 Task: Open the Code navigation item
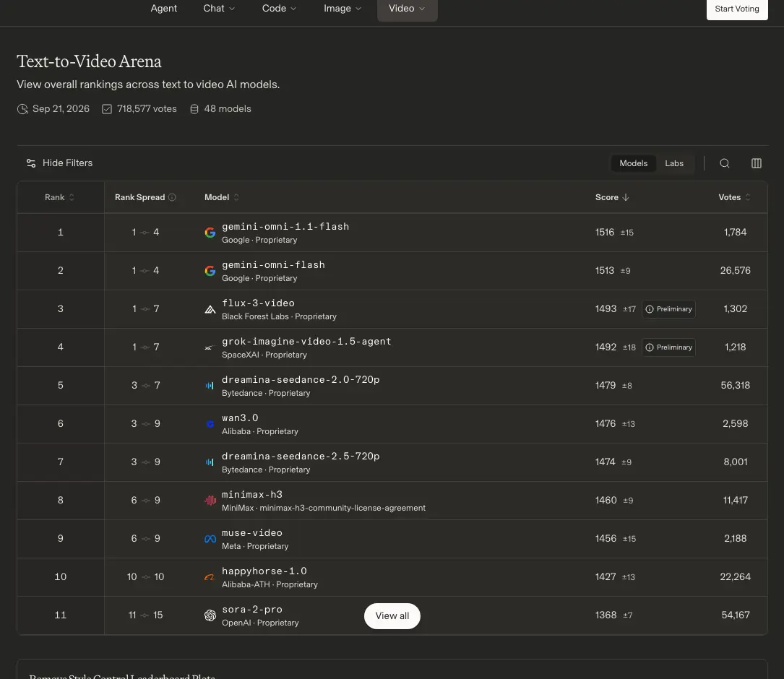(x=279, y=9)
